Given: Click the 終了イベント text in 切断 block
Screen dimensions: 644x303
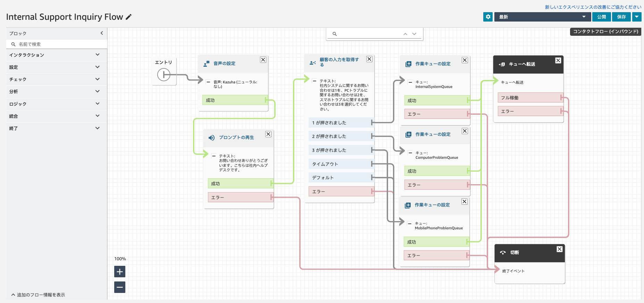Looking at the screenshot, I should point(513,271).
